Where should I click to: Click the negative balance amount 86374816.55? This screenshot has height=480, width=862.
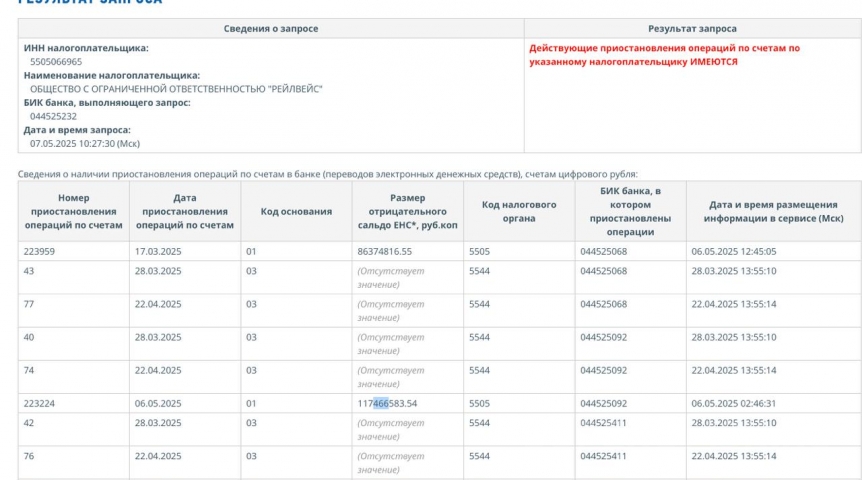tap(385, 251)
